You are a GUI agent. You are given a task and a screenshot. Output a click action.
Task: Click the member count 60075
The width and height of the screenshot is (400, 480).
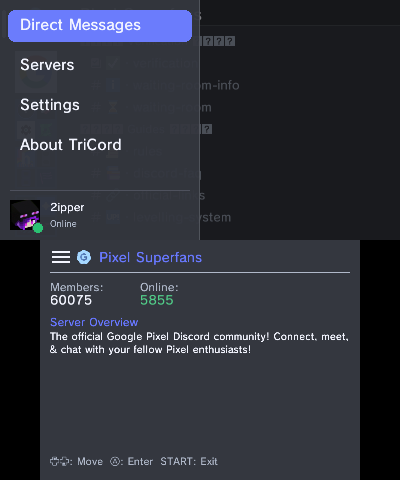pos(71,300)
